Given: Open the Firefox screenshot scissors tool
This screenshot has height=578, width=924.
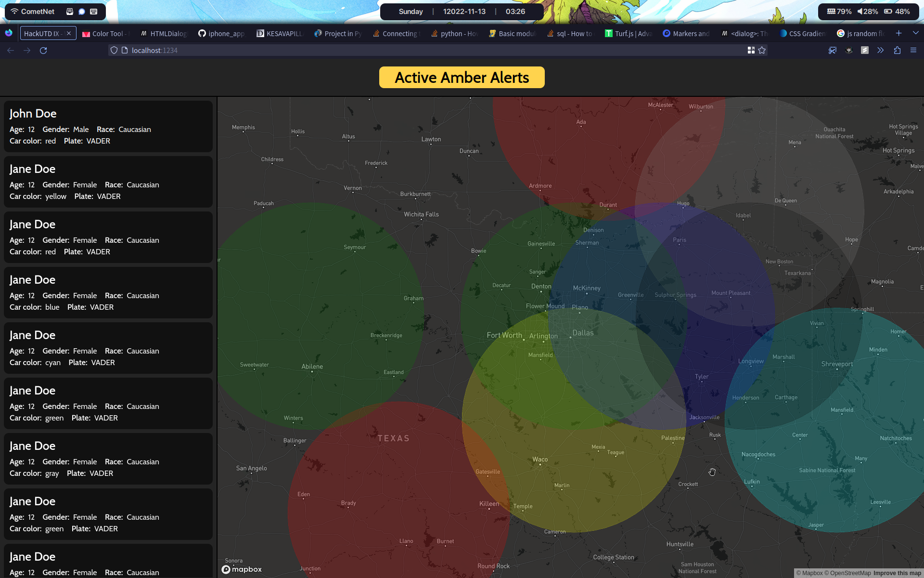Looking at the screenshot, I should click(832, 50).
